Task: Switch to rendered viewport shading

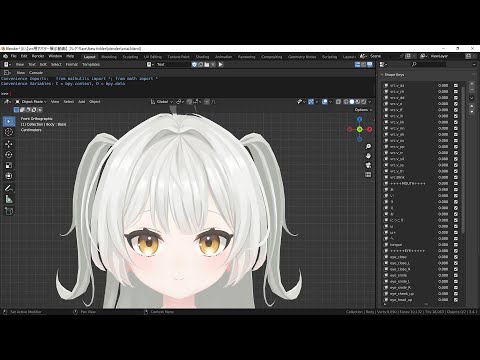Action: point(364,102)
